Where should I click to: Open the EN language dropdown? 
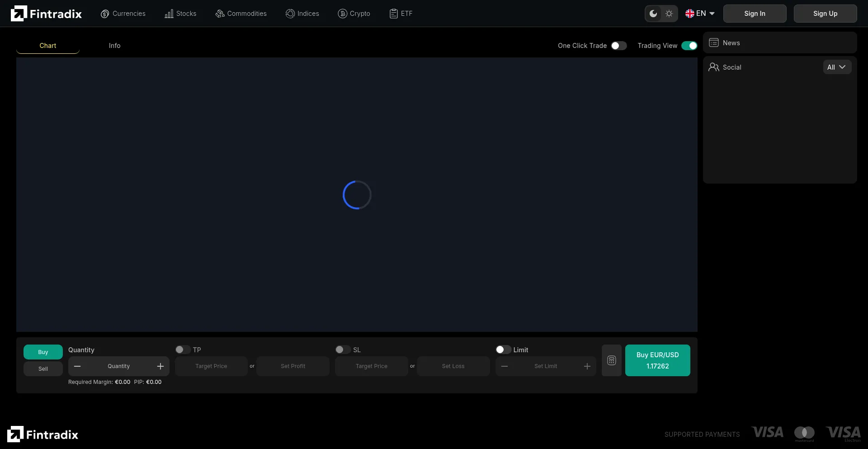(700, 14)
